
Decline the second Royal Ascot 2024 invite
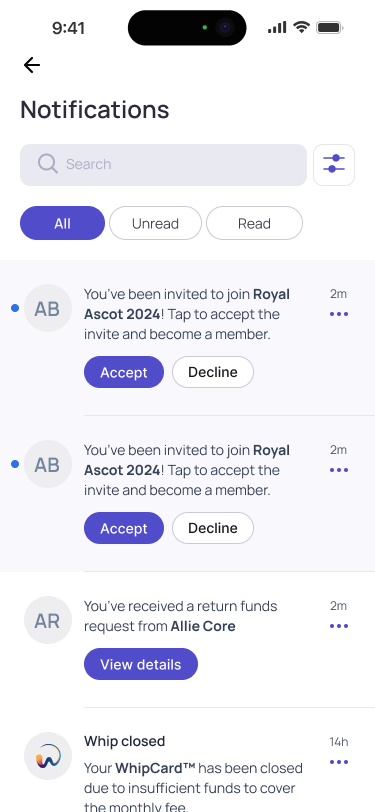pyautogui.click(x=213, y=528)
